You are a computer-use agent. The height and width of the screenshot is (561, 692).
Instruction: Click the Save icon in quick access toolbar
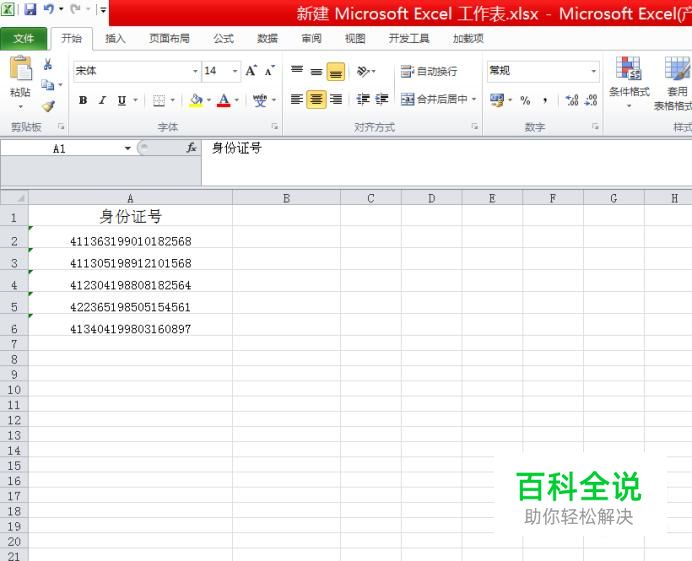(x=30, y=9)
